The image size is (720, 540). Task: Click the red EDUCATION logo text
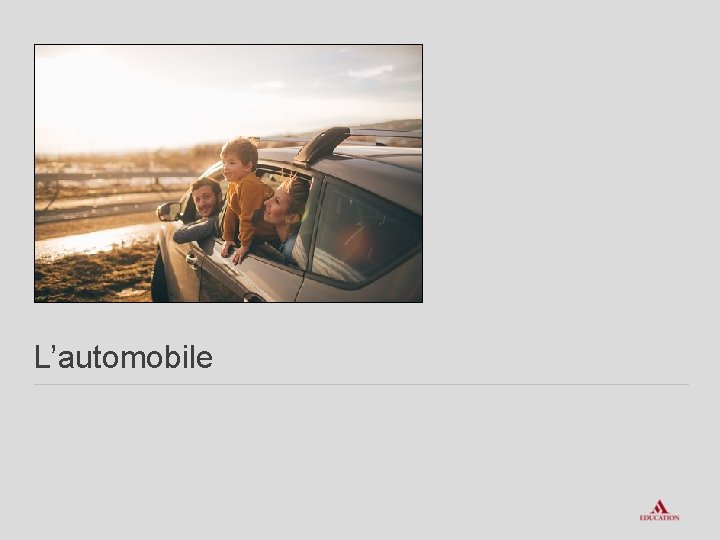point(659,518)
